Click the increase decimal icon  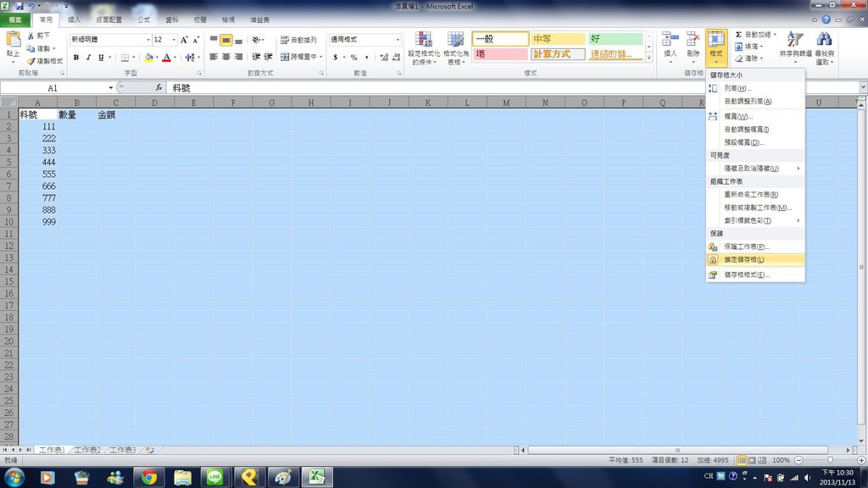pyautogui.click(x=384, y=57)
